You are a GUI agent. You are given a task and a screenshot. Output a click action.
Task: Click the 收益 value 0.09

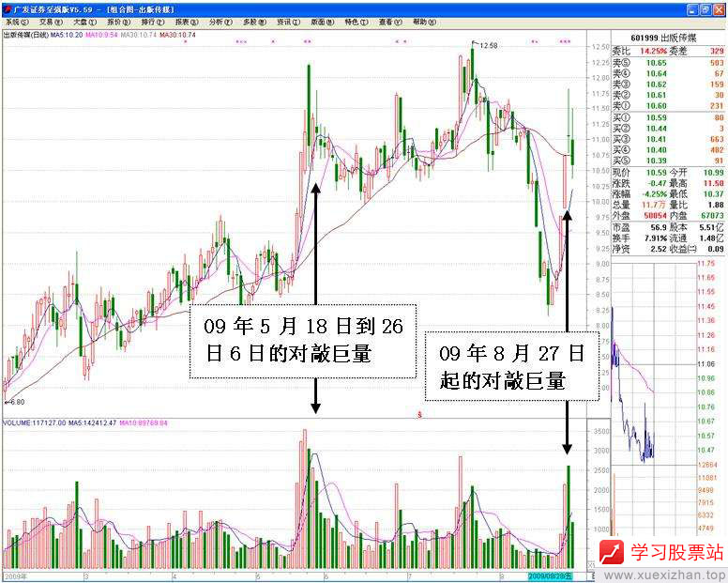(716, 249)
